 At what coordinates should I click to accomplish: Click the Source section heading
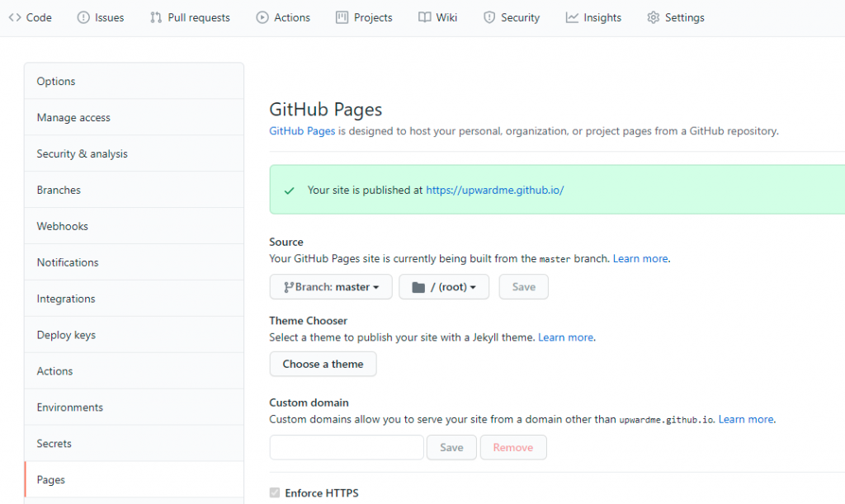pos(286,242)
